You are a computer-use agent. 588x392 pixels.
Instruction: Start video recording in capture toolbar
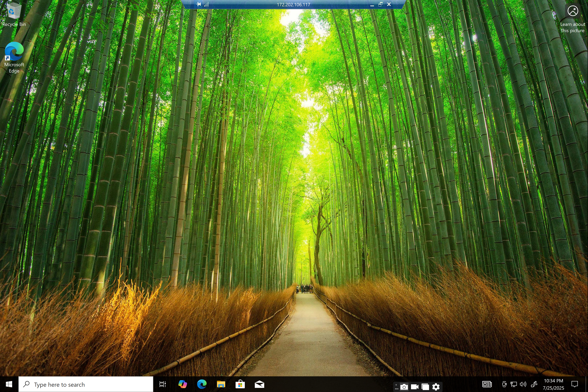pos(415,387)
